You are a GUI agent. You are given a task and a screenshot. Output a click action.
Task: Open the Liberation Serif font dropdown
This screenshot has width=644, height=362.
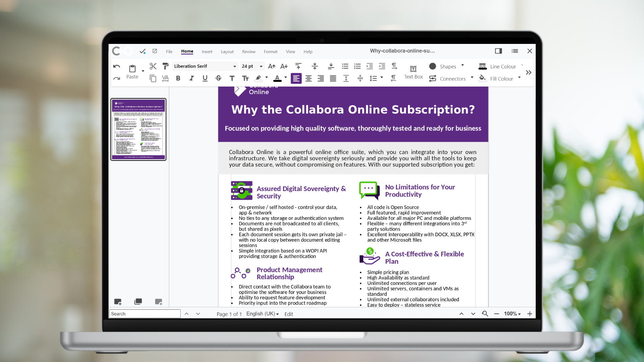(234, 66)
